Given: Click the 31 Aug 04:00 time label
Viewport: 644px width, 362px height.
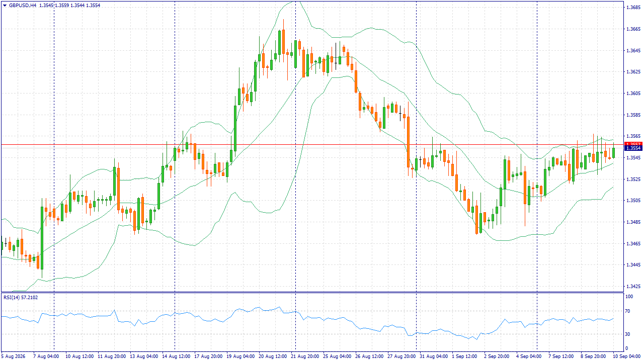Looking at the screenshot, I should click(434, 356).
